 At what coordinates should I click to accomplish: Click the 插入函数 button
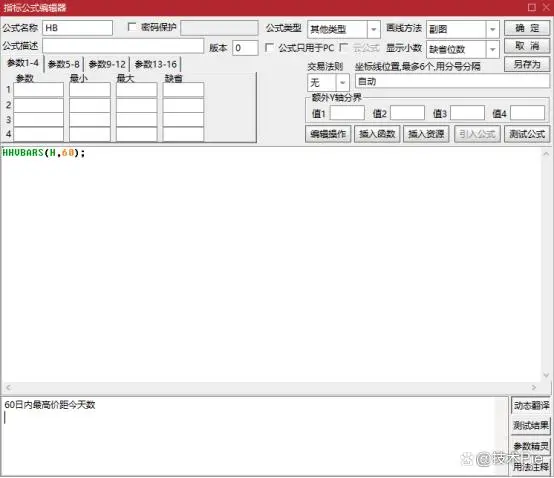point(377,134)
